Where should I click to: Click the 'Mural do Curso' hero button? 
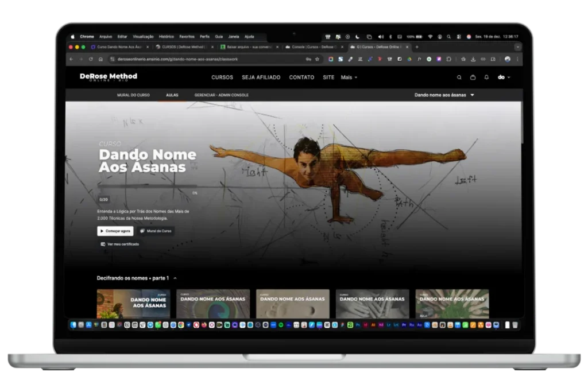tap(156, 231)
